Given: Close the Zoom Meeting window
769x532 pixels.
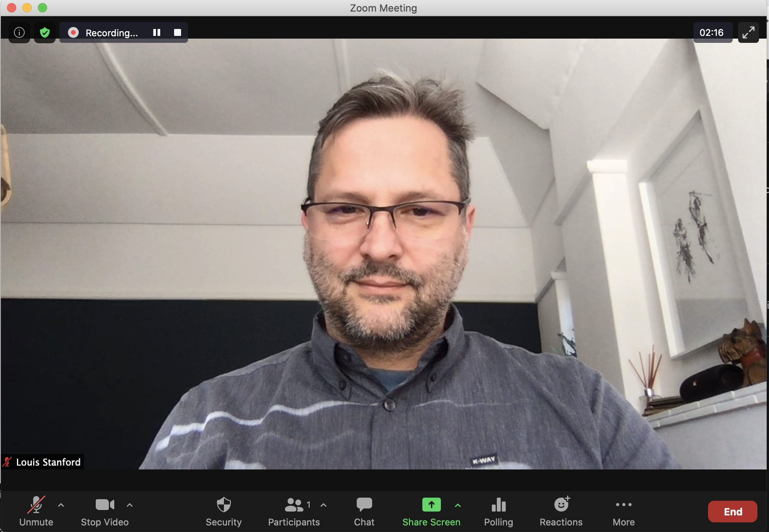Looking at the screenshot, I should tap(12, 8).
